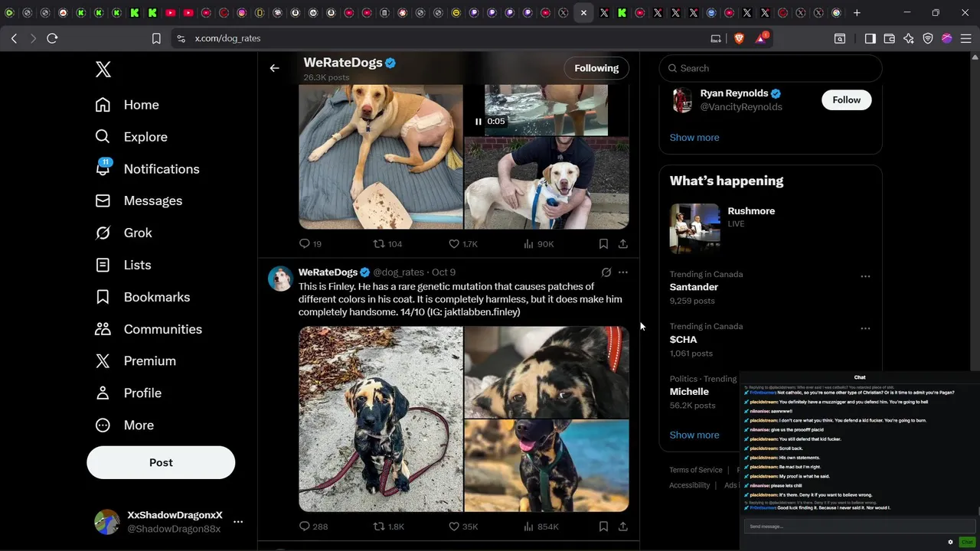Follow Ryan Reynolds

coord(846,100)
